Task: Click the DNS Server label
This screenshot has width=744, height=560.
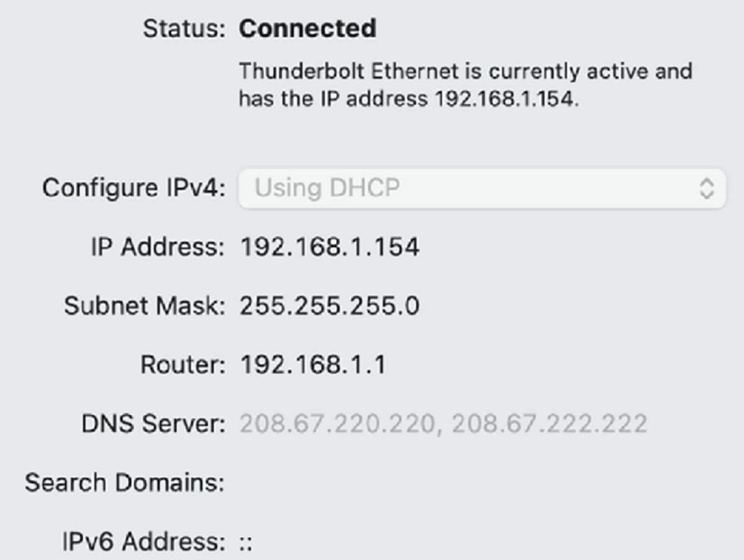Action: pos(152,422)
